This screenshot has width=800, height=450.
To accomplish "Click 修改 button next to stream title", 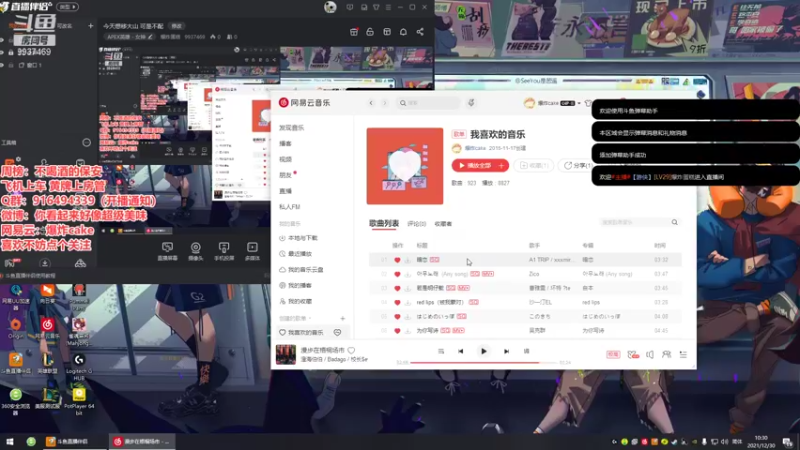I will tap(177, 26).
